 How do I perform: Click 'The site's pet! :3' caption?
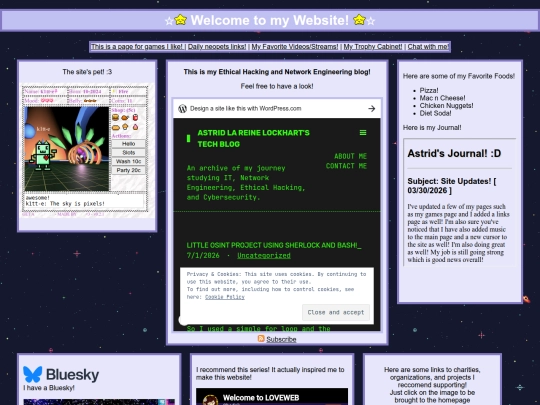(87, 72)
